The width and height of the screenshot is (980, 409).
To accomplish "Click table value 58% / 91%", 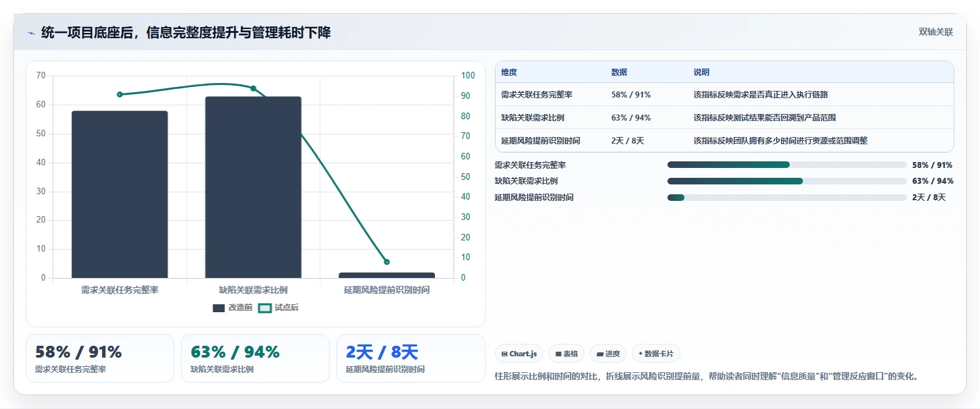I will 631,95.
